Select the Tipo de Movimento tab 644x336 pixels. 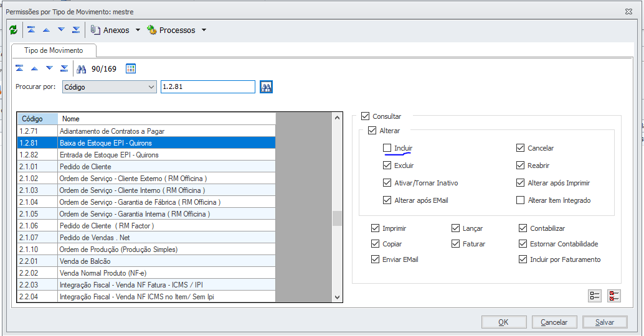tap(55, 50)
